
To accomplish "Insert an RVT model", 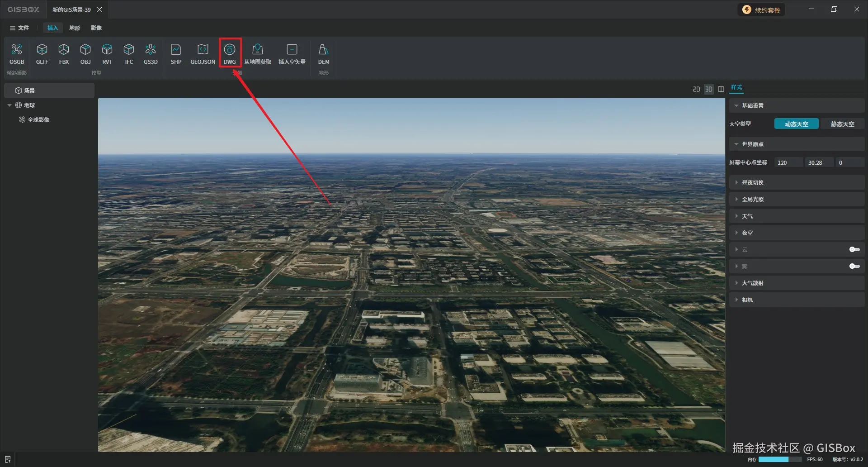I will (107, 54).
